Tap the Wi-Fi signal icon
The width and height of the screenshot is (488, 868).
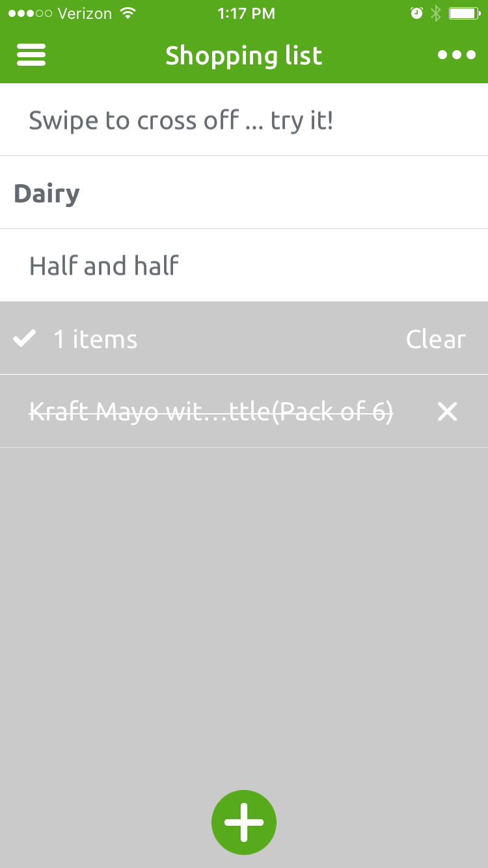[x=128, y=13]
